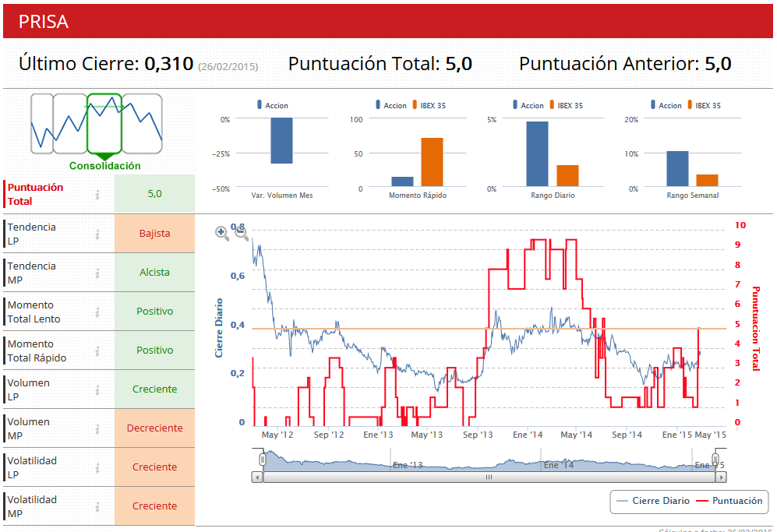This screenshot has height=532, width=777.
Task: Toggle IBEX 35 legend in Rango Diario chart
Action: click(567, 105)
